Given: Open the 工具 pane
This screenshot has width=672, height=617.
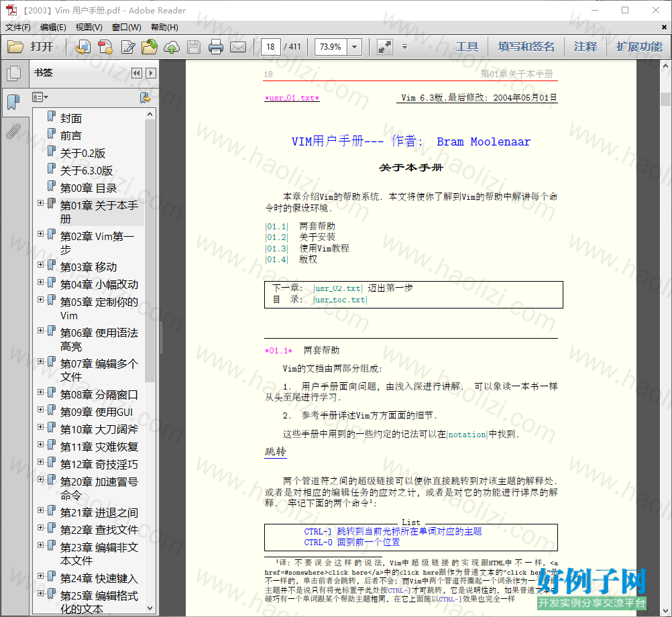Looking at the screenshot, I should coord(467,47).
